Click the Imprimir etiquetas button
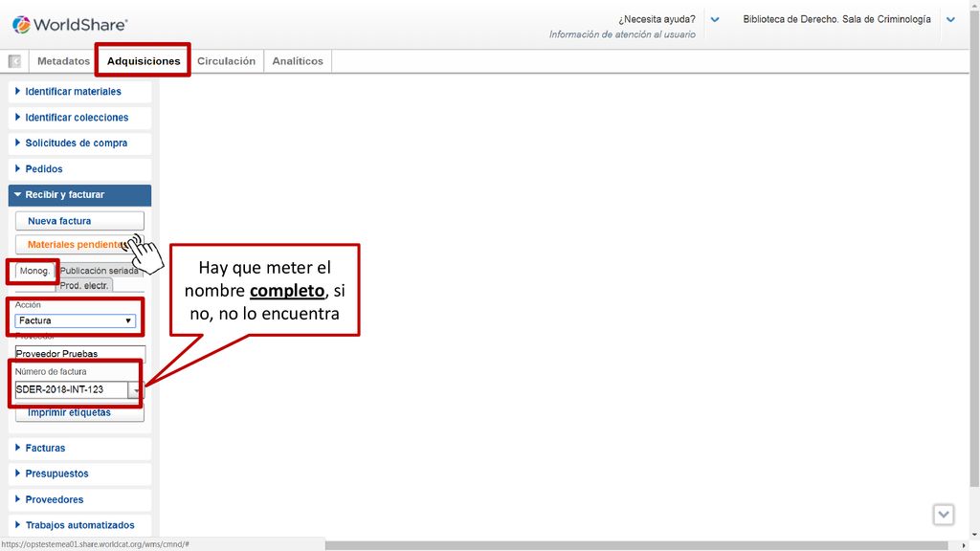 (80, 413)
